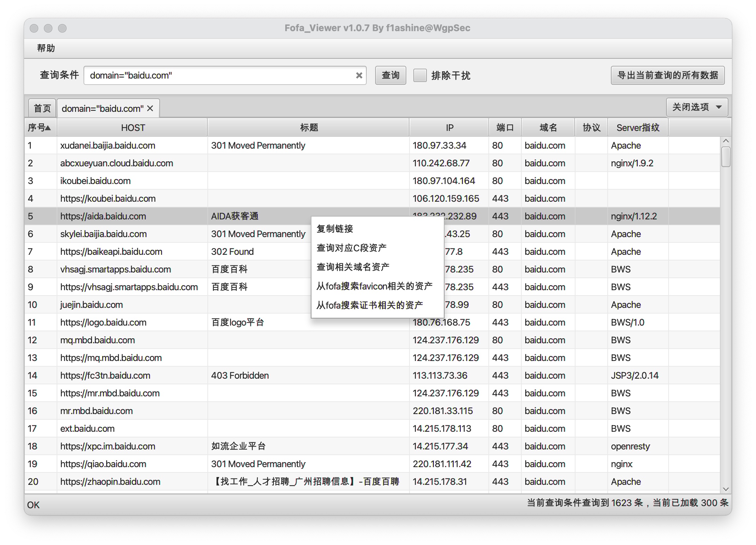Clear the query input with the X icon
This screenshot has height=545, width=756.
pos(359,75)
